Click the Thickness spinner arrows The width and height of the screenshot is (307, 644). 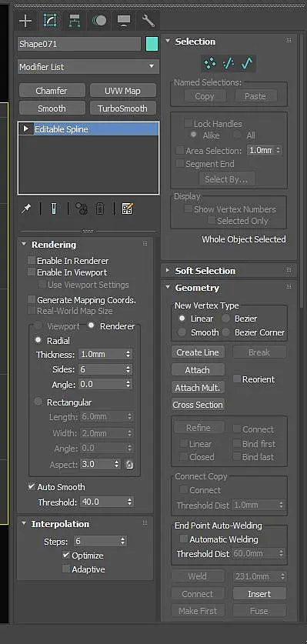pyautogui.click(x=128, y=354)
